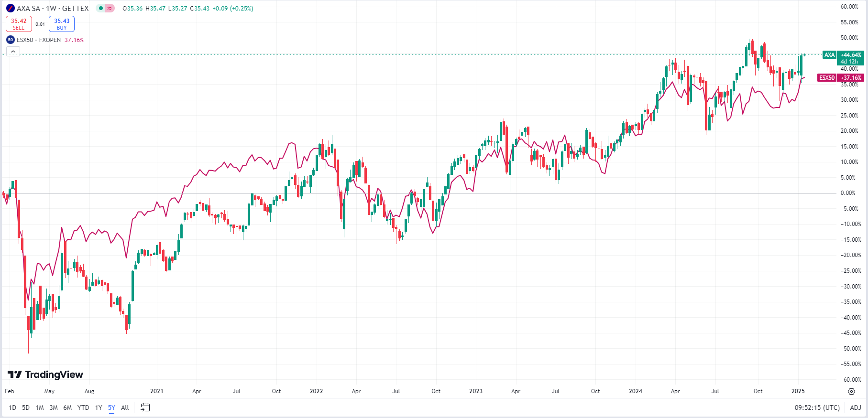The image size is (868, 418).
Task: Click the 0.00% level on price scale
Action: (848, 193)
